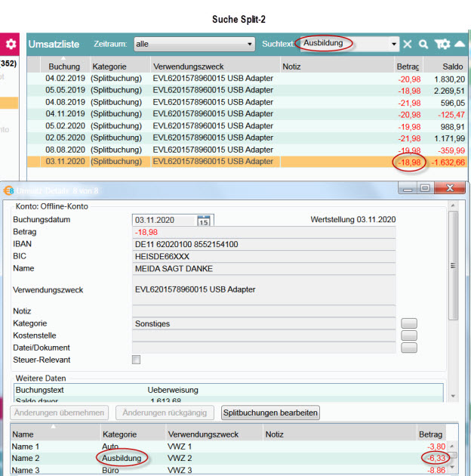Sort list by Buchung column header

[x=64, y=66]
